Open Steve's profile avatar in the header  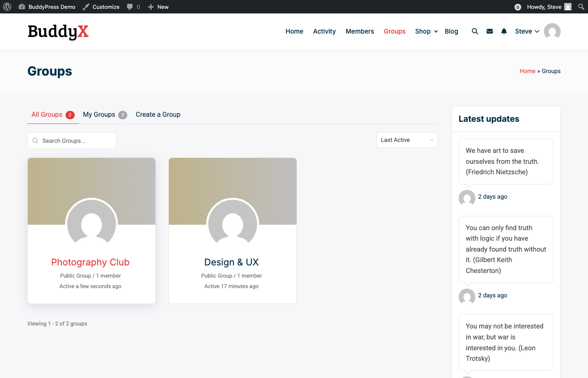552,31
